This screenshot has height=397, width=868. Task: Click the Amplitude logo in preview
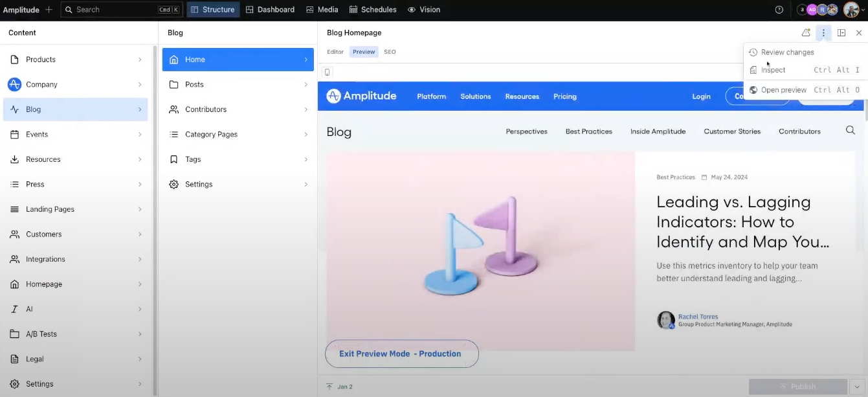point(361,96)
